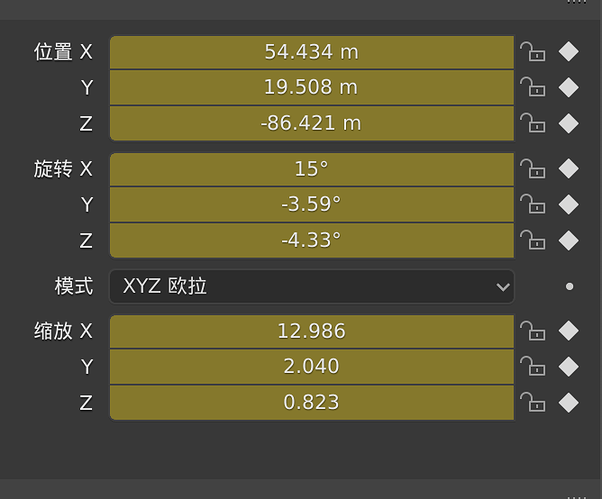This screenshot has width=602, height=499.
Task: Click keyframe diamond for Scale X
Action: [x=568, y=331]
